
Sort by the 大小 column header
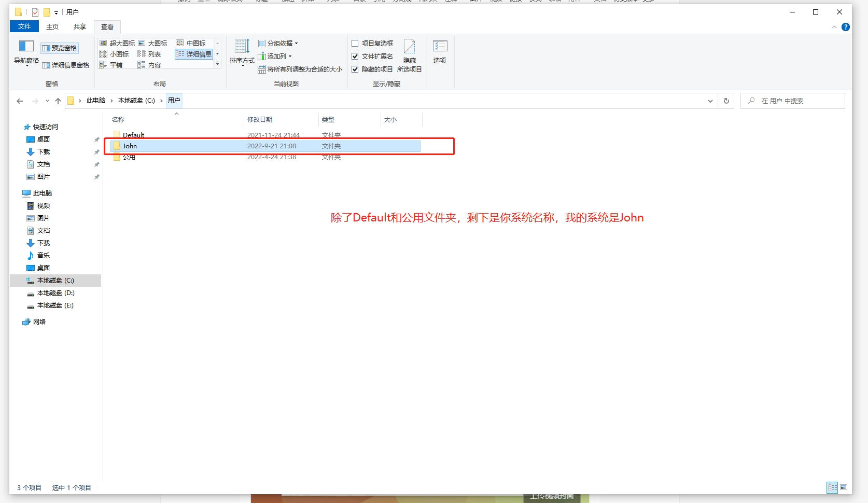click(401, 119)
